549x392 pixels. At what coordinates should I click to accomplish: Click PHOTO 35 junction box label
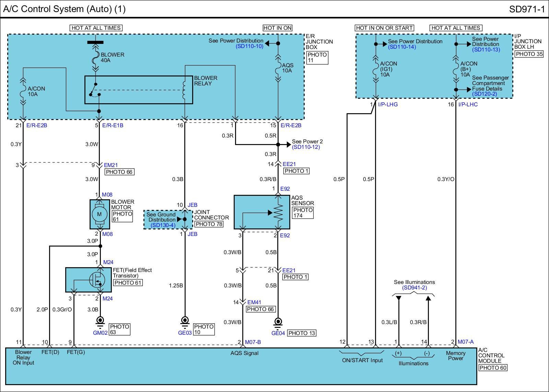pos(529,54)
